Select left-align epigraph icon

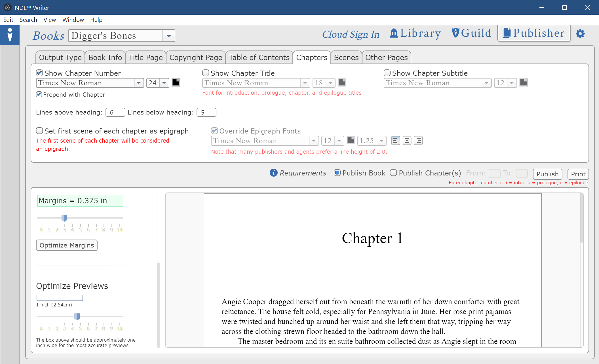click(395, 141)
